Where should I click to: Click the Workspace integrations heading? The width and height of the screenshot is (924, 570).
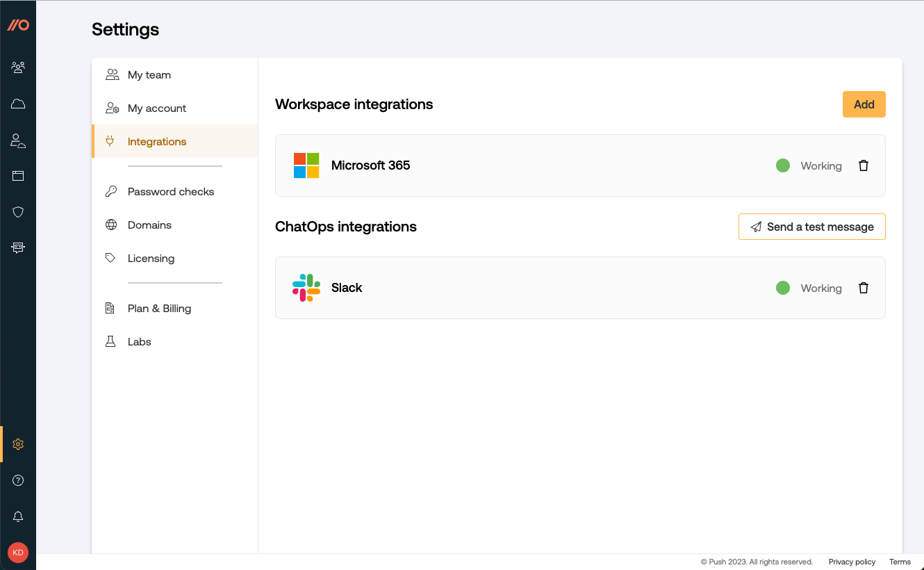(x=354, y=104)
